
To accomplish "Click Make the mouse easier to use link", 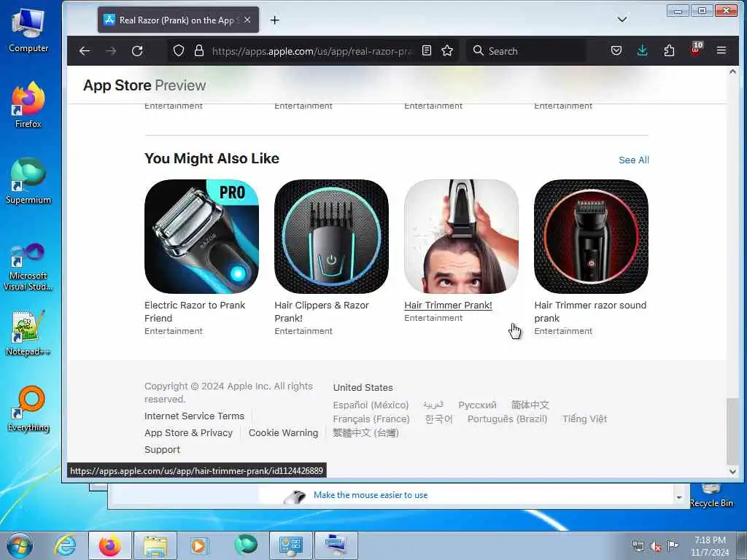I will 371,495.
